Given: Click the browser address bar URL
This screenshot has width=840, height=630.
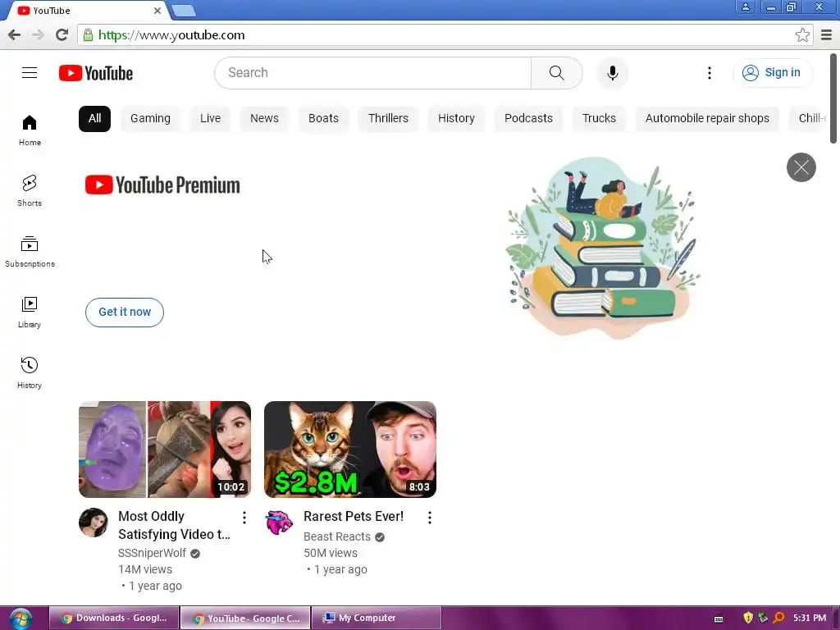Looking at the screenshot, I should (171, 34).
